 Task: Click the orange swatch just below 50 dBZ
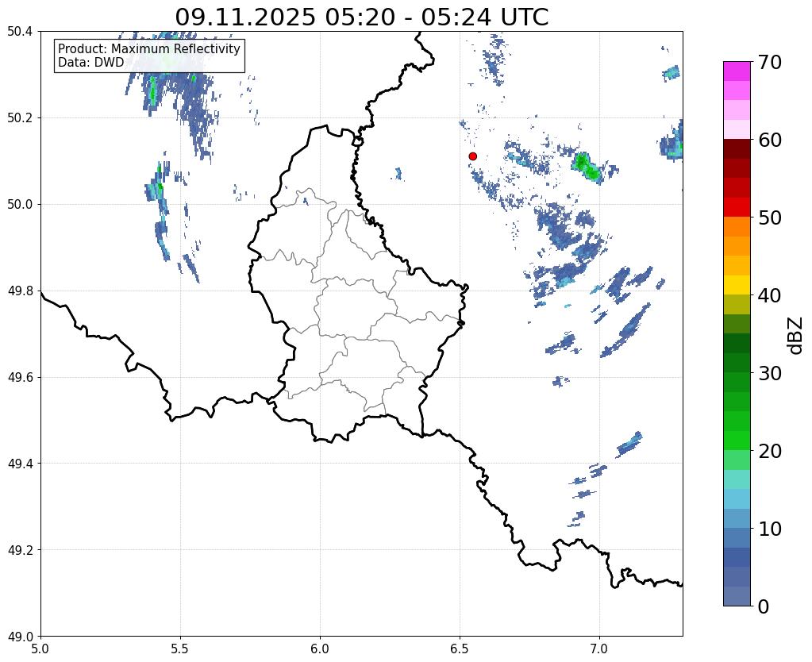click(x=737, y=227)
